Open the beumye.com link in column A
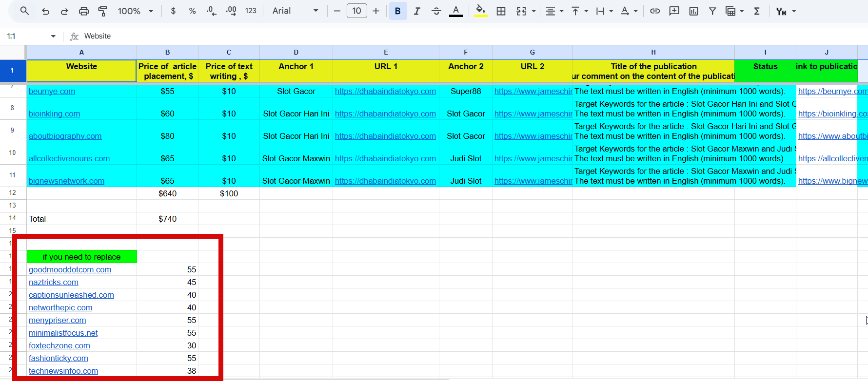Screen dimensions: 868x381 click(52, 91)
